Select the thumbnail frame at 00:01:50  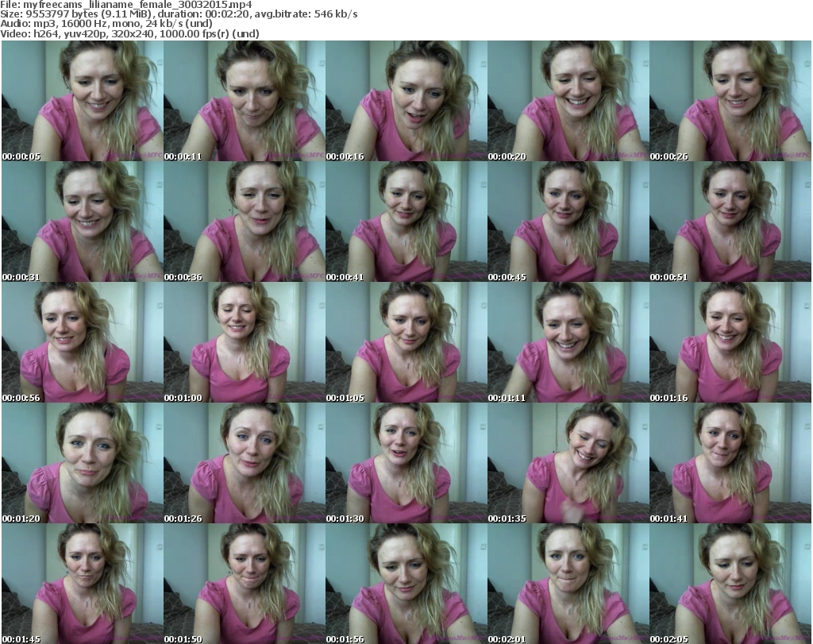coord(245,584)
